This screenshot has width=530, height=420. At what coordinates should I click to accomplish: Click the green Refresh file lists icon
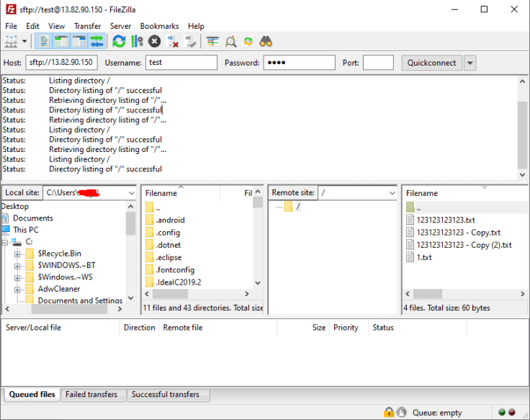tap(119, 42)
